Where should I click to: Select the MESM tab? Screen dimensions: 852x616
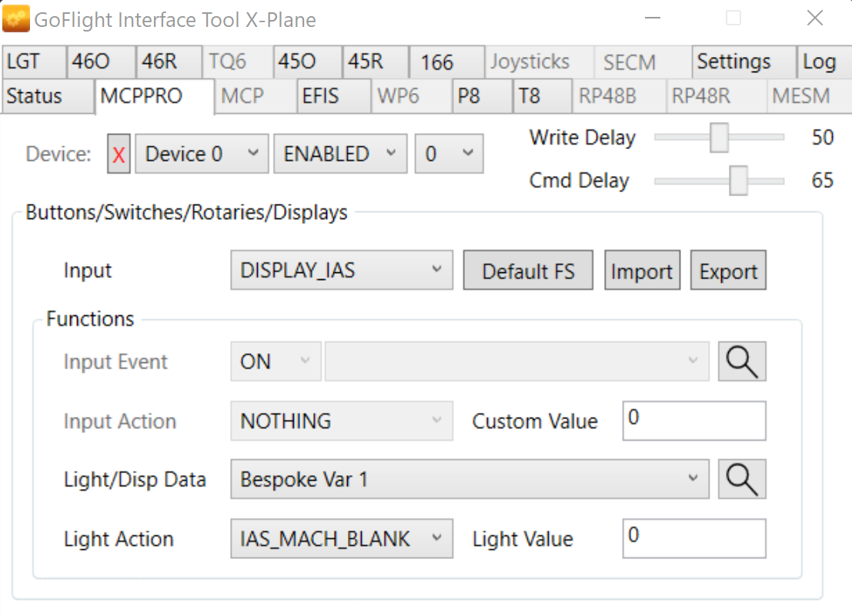809,96
